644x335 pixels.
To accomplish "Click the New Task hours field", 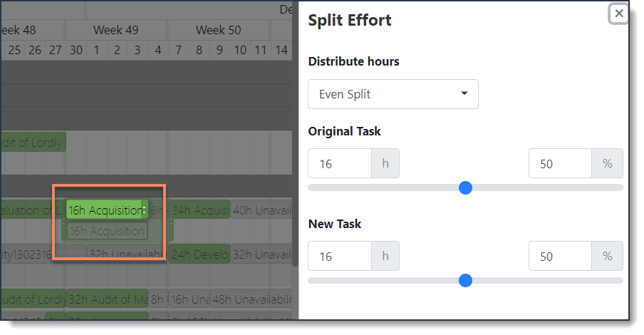I will 340,256.
